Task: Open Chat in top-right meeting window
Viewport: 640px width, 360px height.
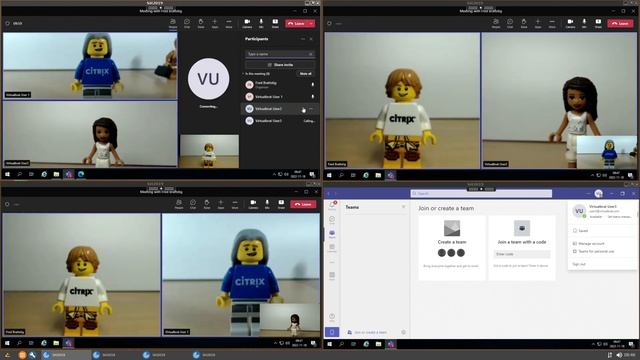Action: pos(510,23)
